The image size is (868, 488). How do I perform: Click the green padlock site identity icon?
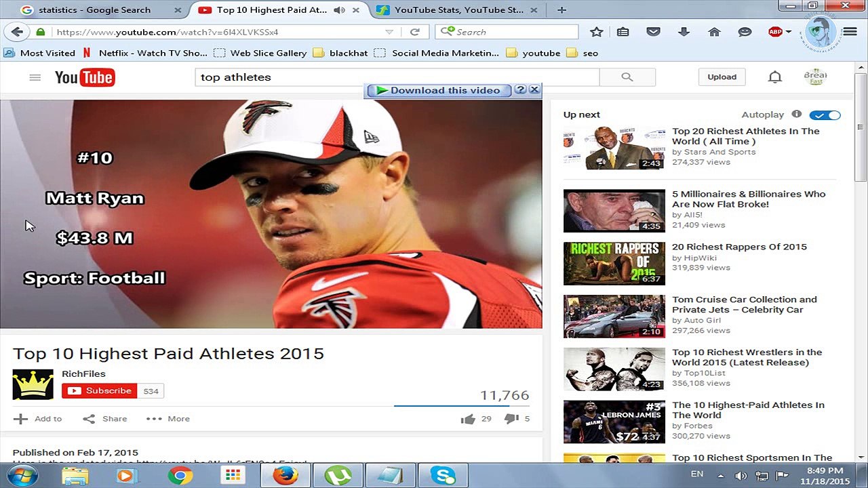tap(41, 32)
